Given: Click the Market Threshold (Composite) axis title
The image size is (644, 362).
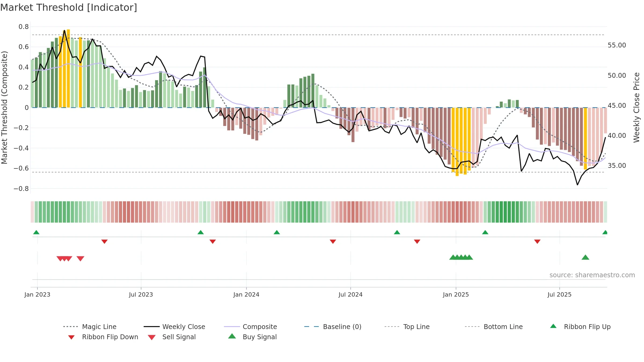Looking at the screenshot, I should [x=4, y=108].
